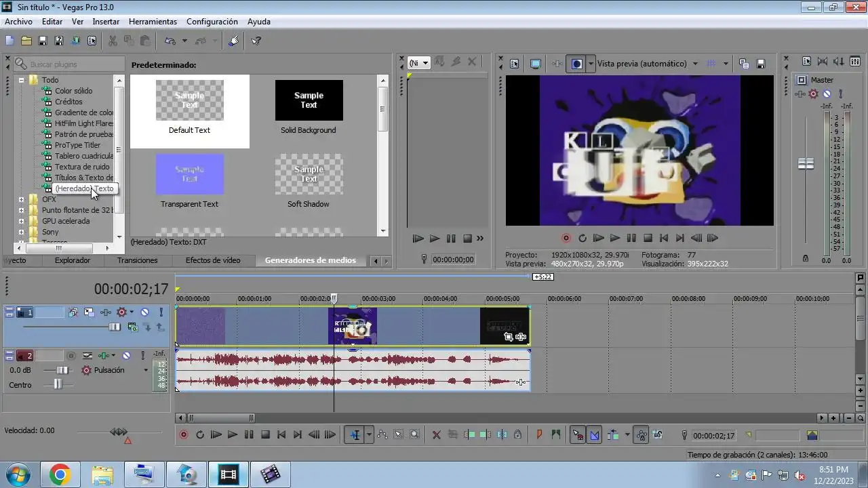
Task: Select the Color sólido generator
Action: (73, 91)
